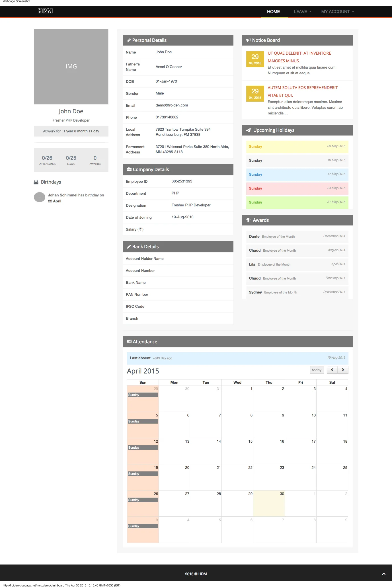Click the Attendance section list icon
The width and height of the screenshot is (392, 587).
point(129,342)
